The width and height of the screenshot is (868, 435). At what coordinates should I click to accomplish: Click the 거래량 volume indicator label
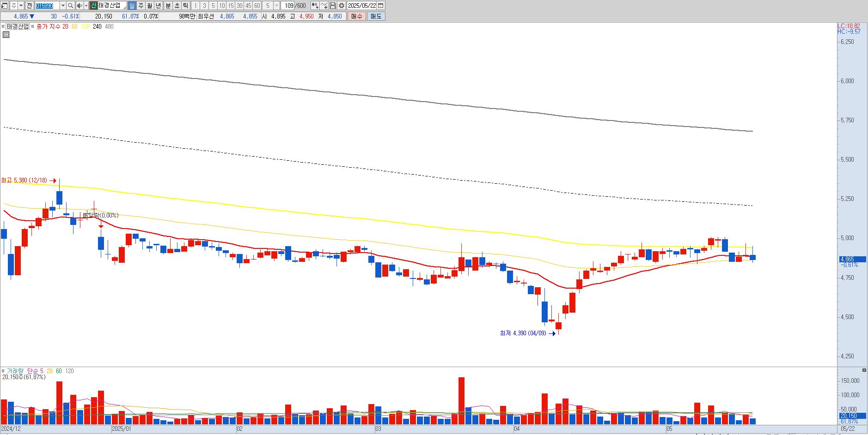pyautogui.click(x=14, y=371)
